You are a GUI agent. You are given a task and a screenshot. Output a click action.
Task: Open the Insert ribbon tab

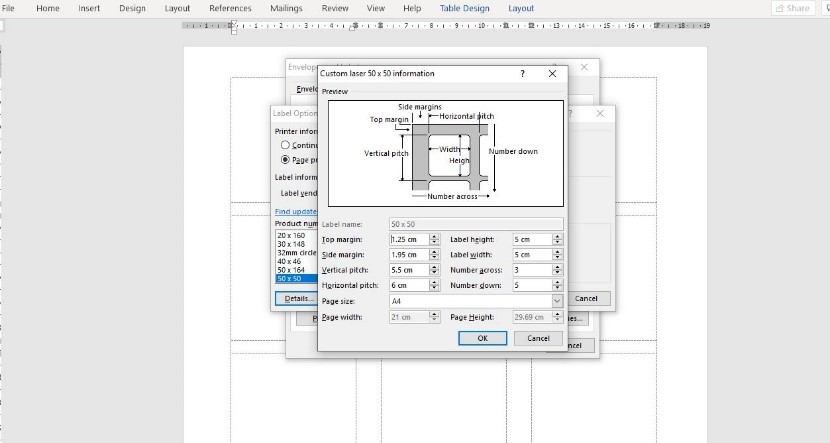89,8
